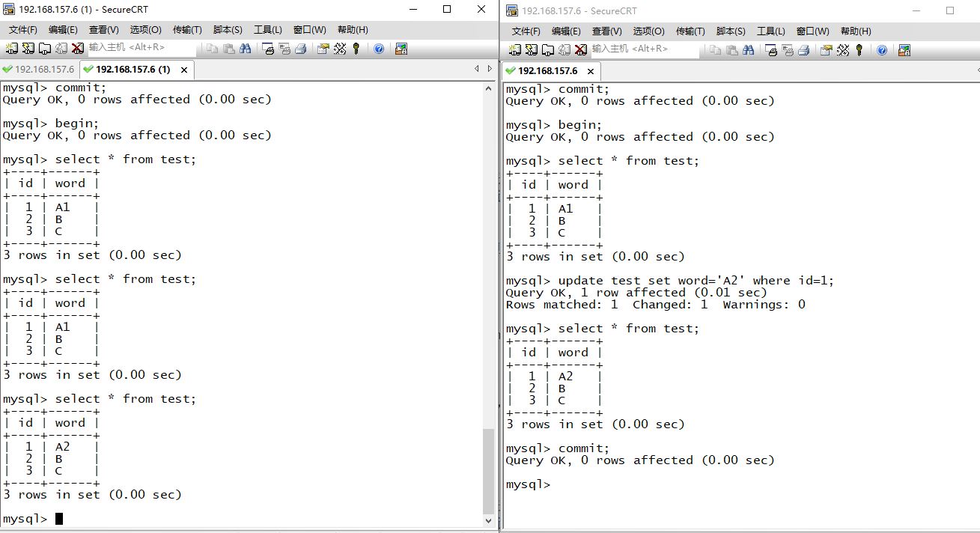Click Print Screen icon in right window toolbar

771,49
